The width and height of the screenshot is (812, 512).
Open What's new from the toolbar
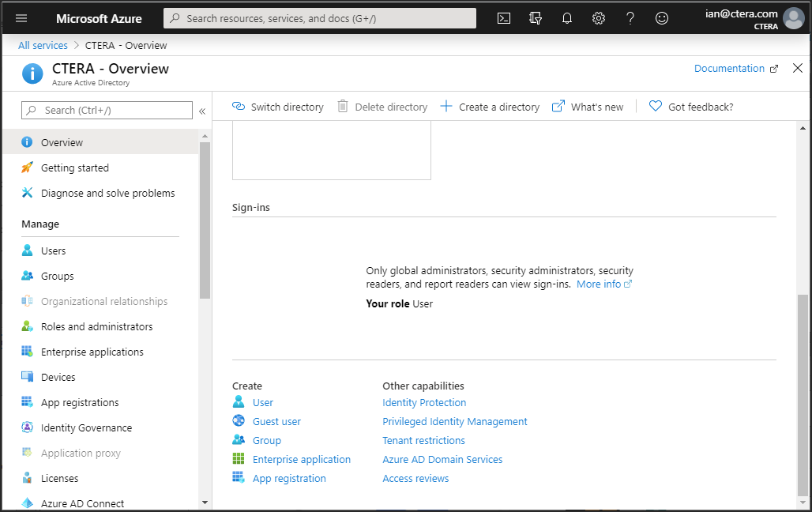tap(587, 107)
